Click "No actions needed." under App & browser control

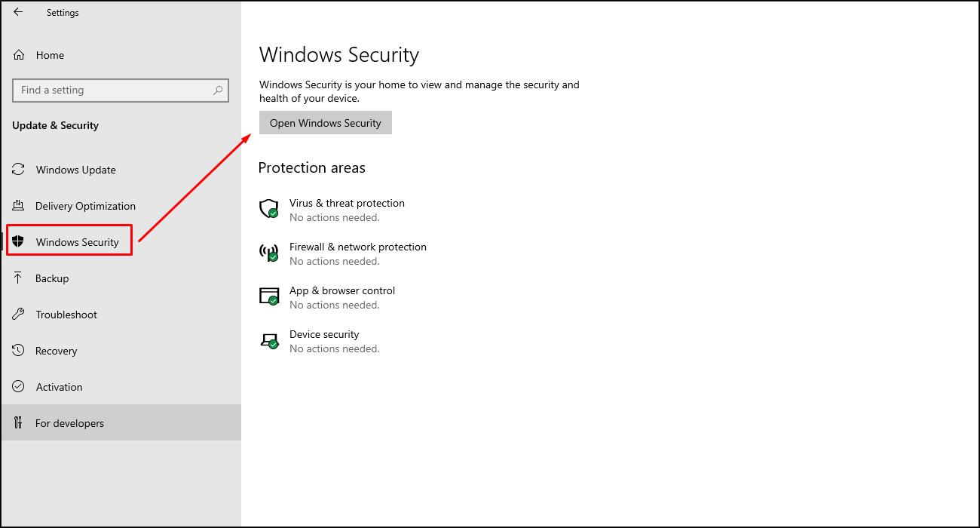click(335, 305)
